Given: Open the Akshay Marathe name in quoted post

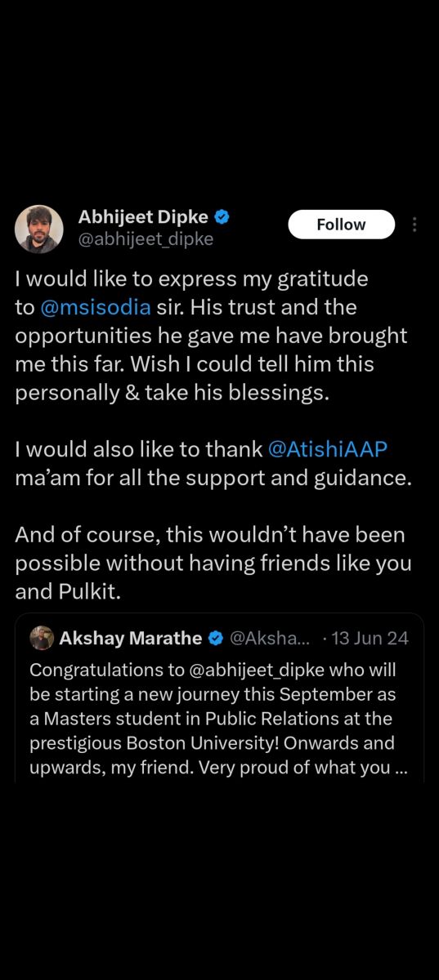Looking at the screenshot, I should tap(131, 638).
